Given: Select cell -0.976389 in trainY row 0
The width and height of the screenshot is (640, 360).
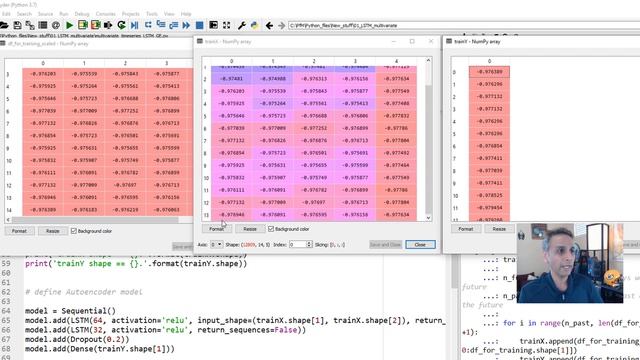Looking at the screenshot, I should tap(489, 72).
